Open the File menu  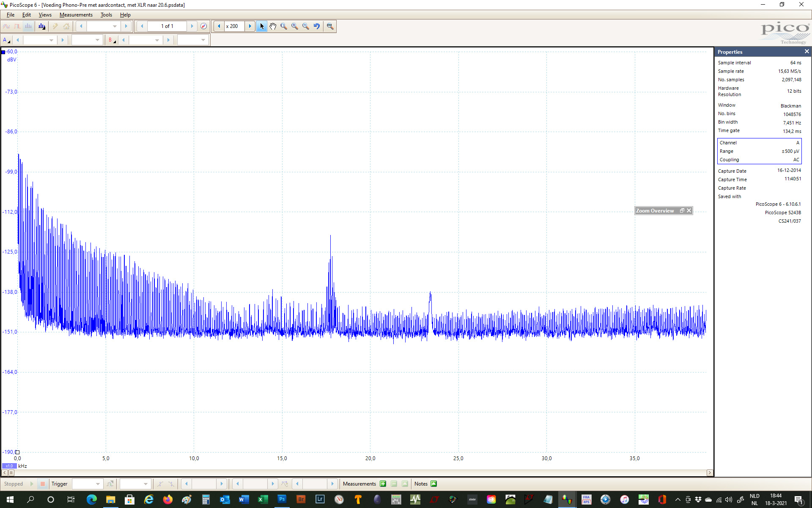[11, 15]
